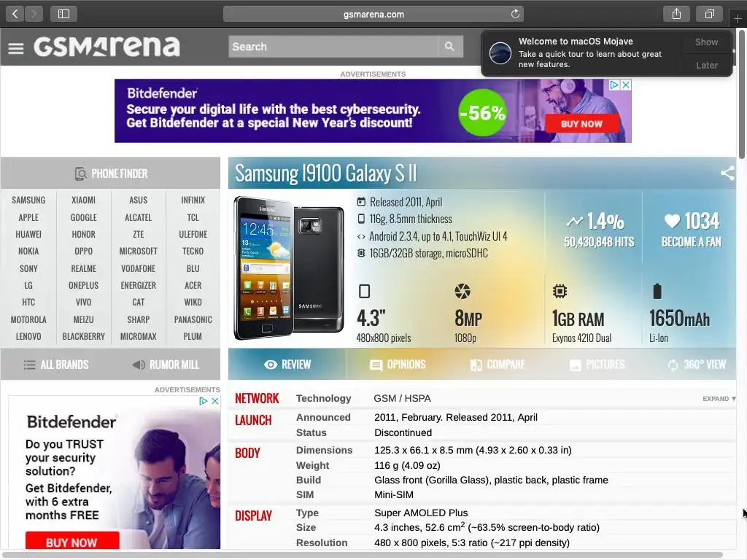Viewport: 747px width, 560px height.
Task: Open the Phone Finder
Action: click(x=111, y=174)
